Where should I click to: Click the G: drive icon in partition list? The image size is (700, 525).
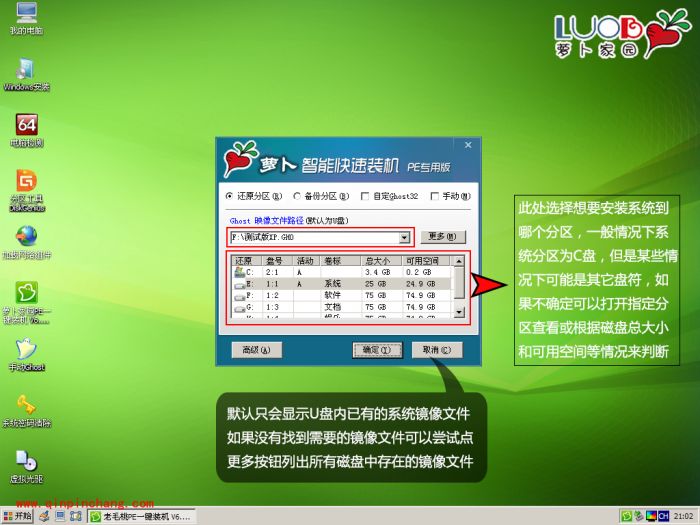(240, 308)
